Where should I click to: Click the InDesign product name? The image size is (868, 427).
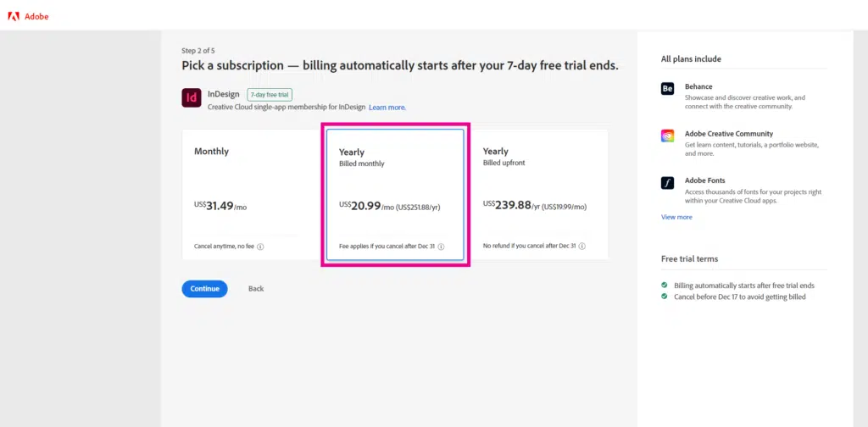point(224,95)
